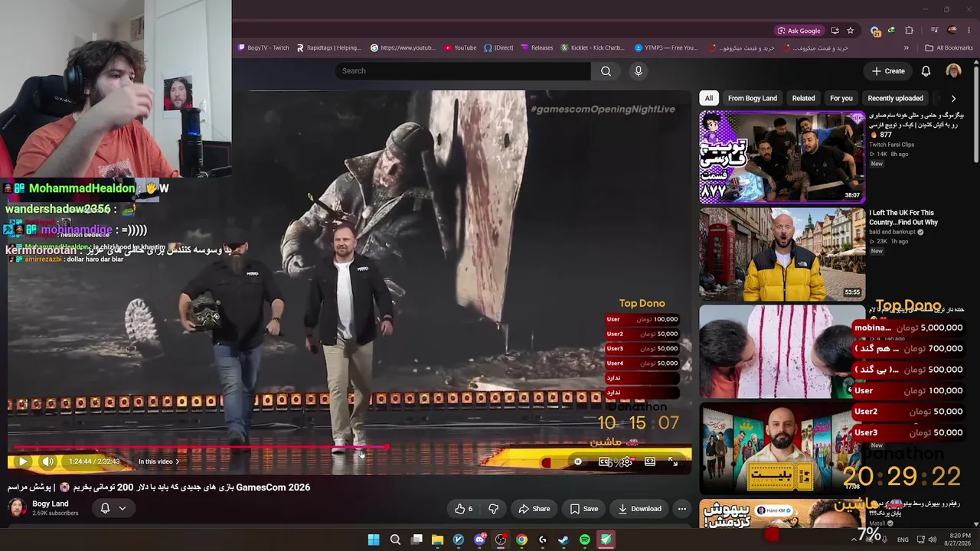Open the Windows Start menu
The image size is (980, 551).
(374, 540)
